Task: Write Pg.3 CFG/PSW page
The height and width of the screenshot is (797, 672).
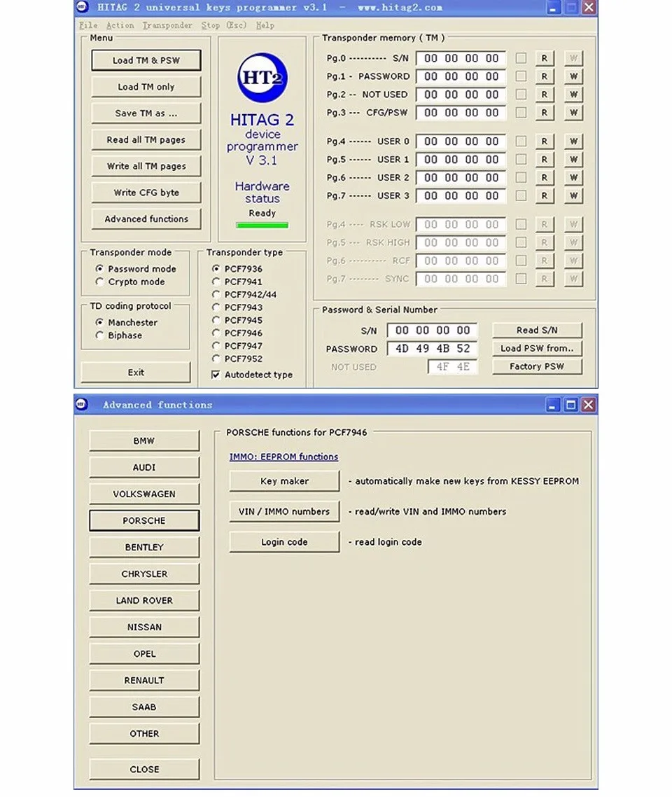Action: 573,113
